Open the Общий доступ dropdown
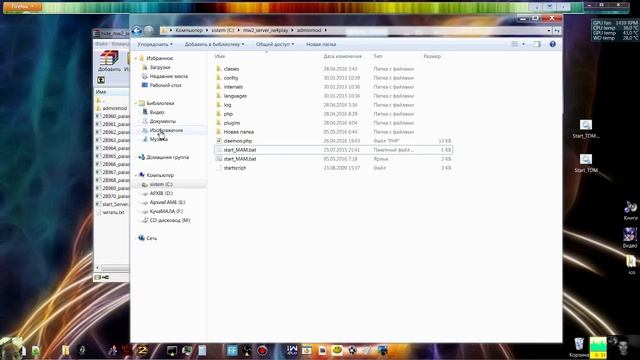This screenshot has width=640, height=360. click(x=275, y=44)
